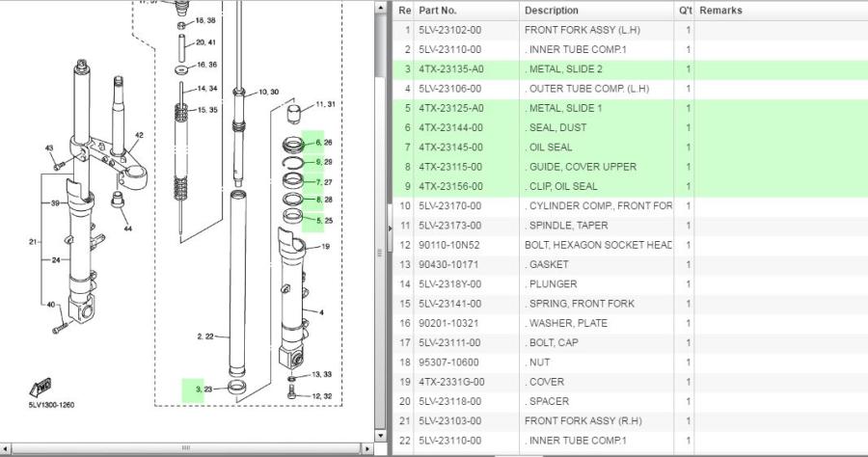
Task: Select row GASKET part 90430-10171
Action: point(631,264)
